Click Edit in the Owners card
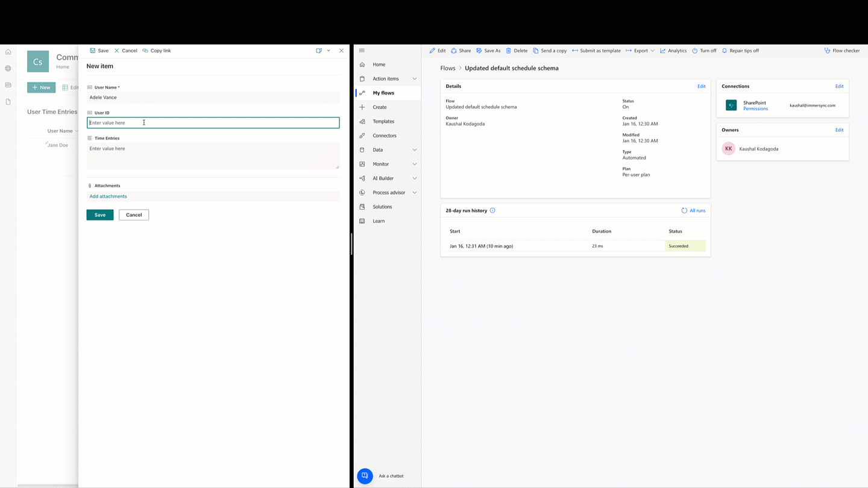 coord(839,130)
